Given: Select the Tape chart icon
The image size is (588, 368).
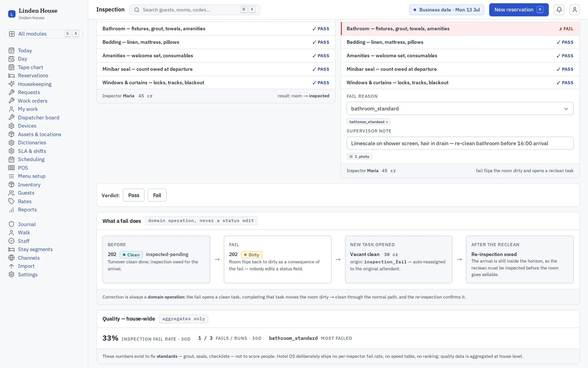Looking at the screenshot, I should point(11,67).
